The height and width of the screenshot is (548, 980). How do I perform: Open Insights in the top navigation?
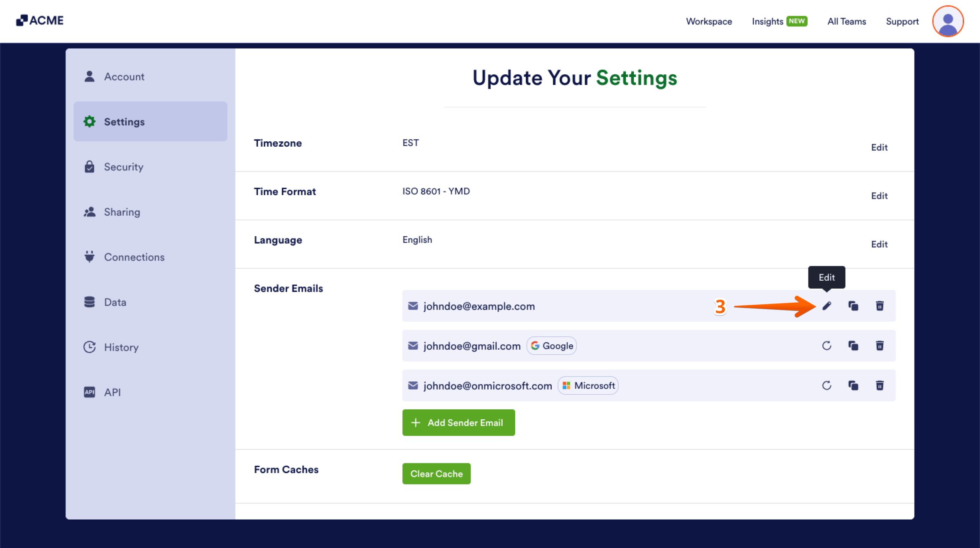pyautogui.click(x=768, y=21)
